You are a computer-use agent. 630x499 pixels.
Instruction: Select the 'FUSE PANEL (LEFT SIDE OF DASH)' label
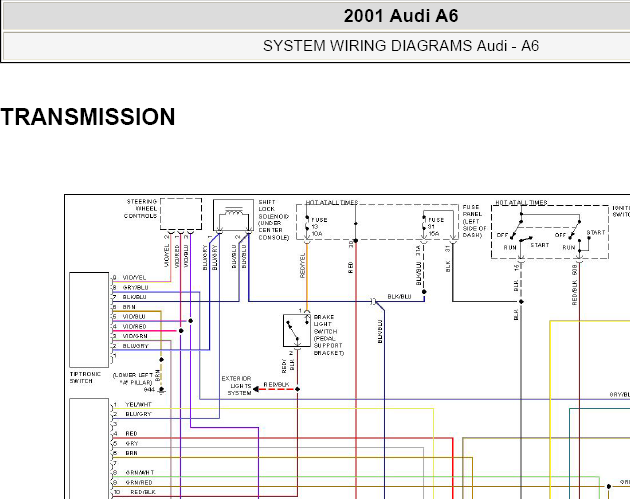pyautogui.click(x=475, y=221)
